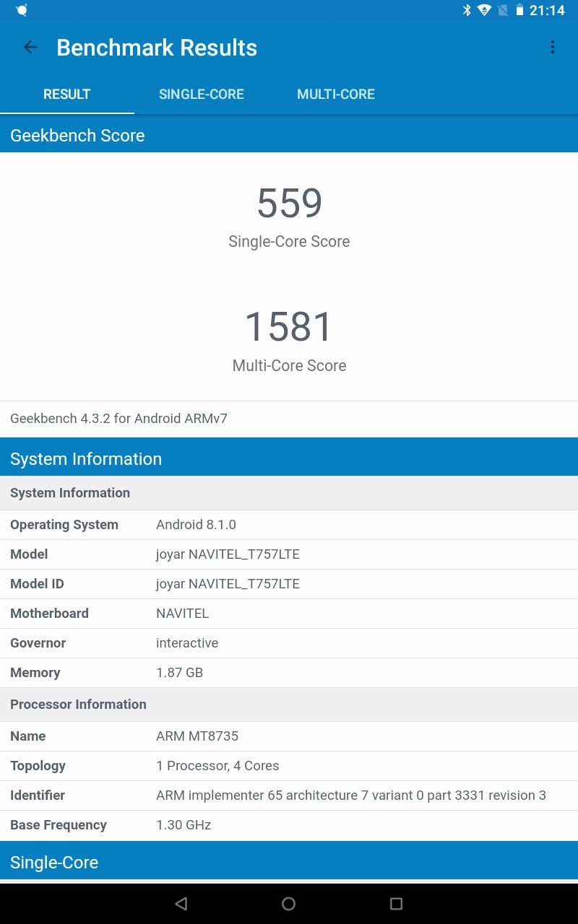Tap the Android 8.1.0 value
The height and width of the screenshot is (924, 578).
(x=196, y=525)
